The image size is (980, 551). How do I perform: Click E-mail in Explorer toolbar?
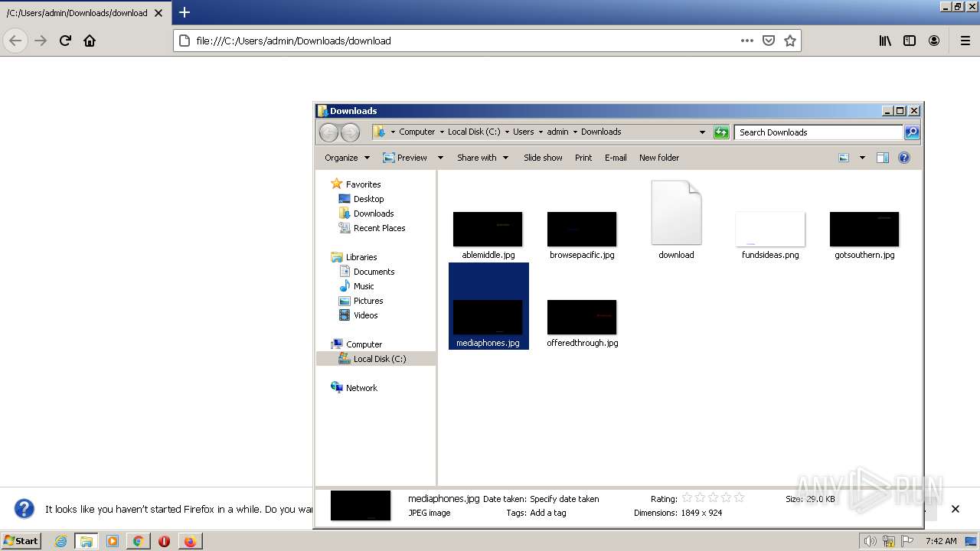tap(616, 158)
